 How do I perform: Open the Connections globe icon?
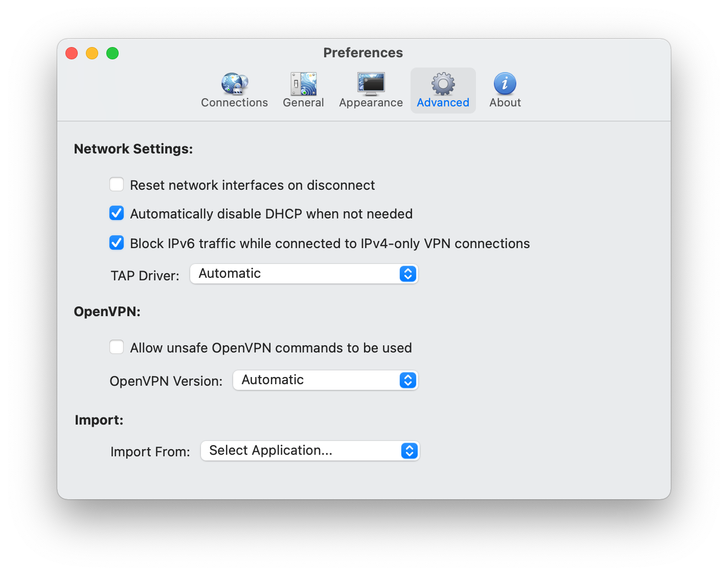coord(235,84)
